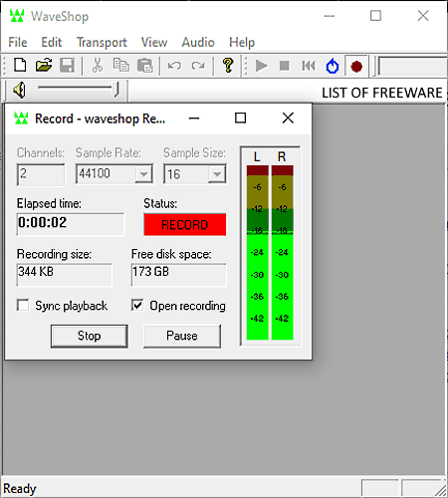Toggle the blue Loop icon
Screen dimensions: 448x498
click(x=333, y=66)
